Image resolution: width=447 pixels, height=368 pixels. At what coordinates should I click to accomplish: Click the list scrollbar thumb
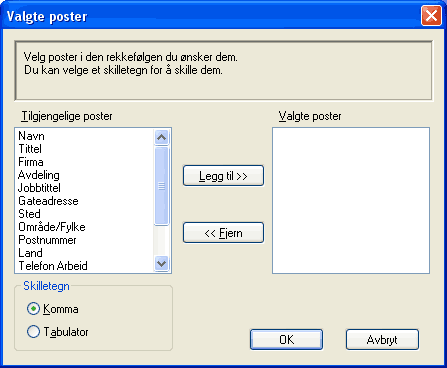pos(162,186)
